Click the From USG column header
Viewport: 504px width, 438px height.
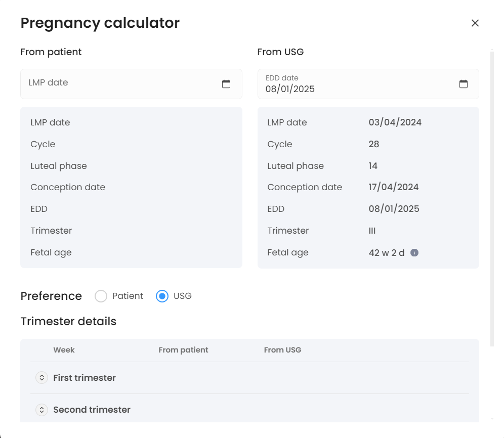282,350
